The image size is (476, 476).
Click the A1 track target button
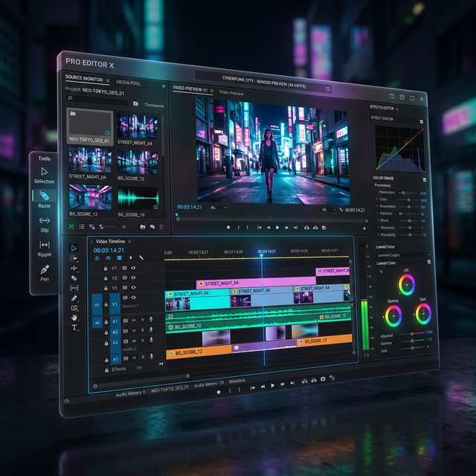pyautogui.click(x=115, y=321)
